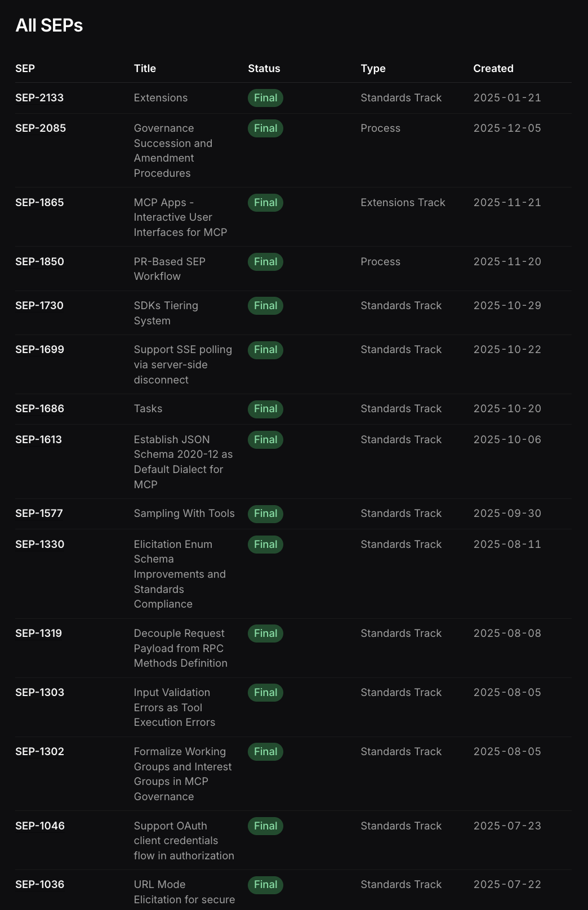
Task: Click the SEP-1686 Tasks identifier
Action: 39,409
